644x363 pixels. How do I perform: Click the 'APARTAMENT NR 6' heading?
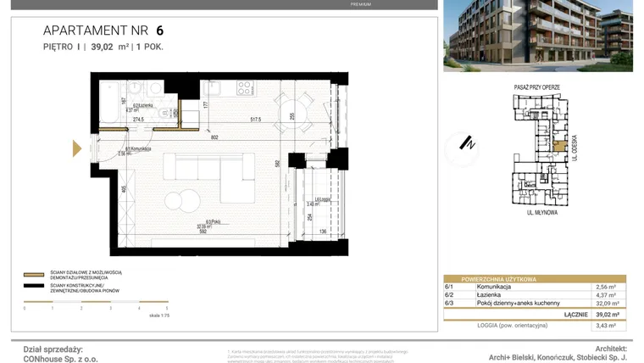click(103, 31)
